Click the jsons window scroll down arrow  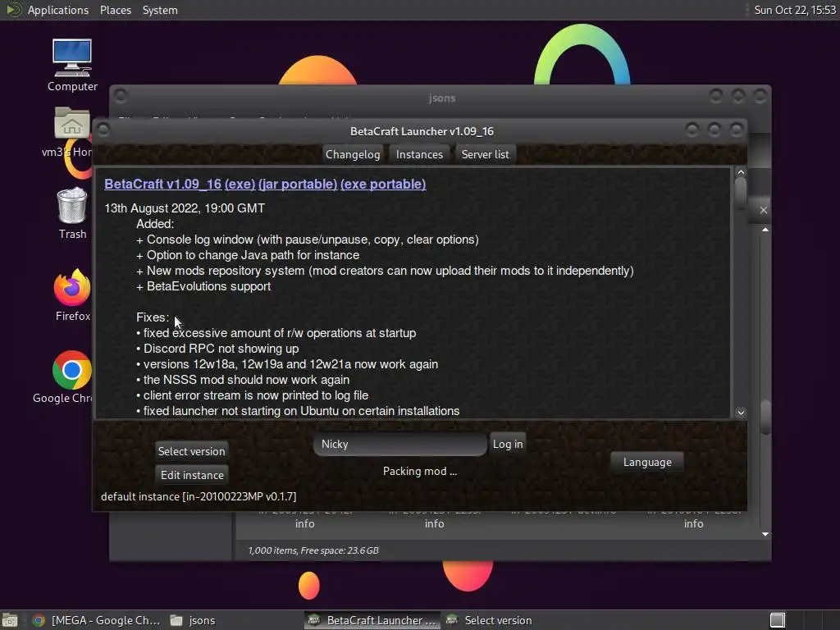tap(765, 534)
